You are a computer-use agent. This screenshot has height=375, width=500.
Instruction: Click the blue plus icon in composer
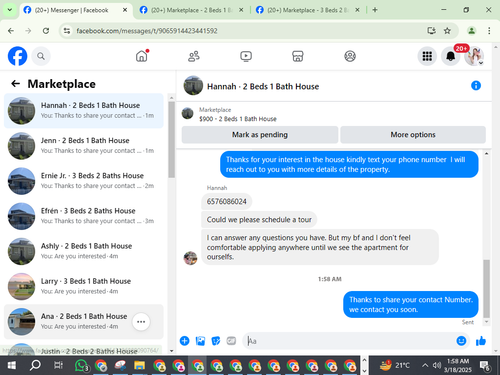tap(184, 341)
